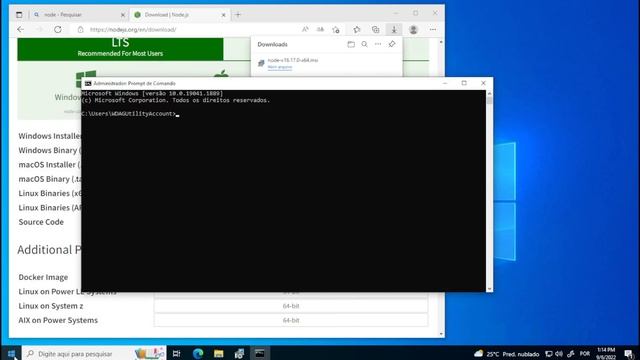Image resolution: width=640 pixels, height=360 pixels.
Task: Click 'AIX on Power Systems' label
Action: (58, 320)
